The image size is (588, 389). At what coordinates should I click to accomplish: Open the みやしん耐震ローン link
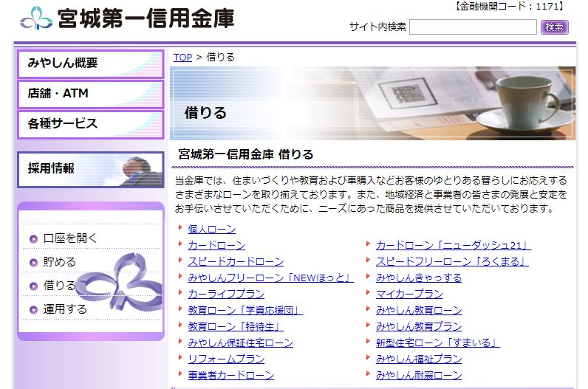419,375
